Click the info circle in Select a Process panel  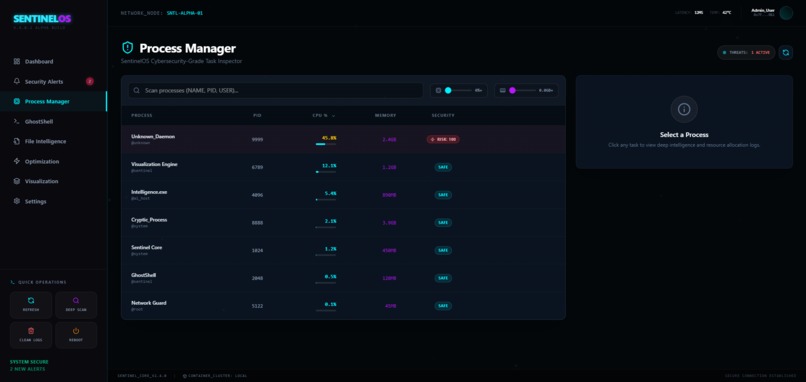(684, 109)
